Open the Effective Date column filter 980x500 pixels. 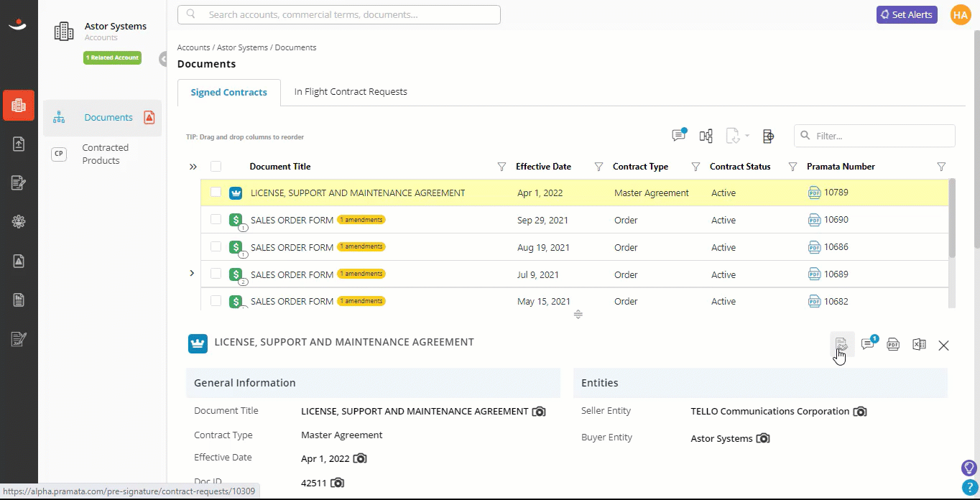[x=598, y=167]
